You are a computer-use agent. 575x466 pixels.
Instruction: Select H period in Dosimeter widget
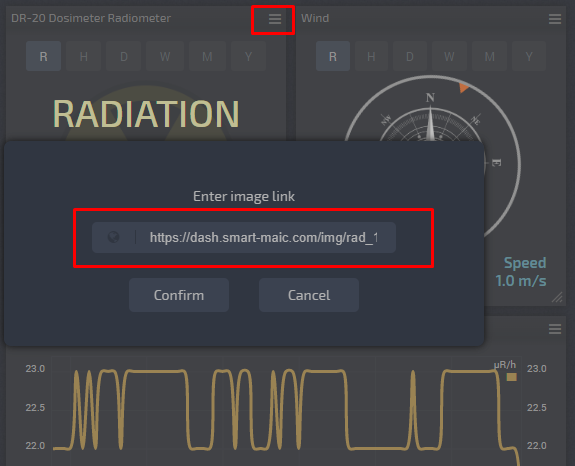tap(84, 56)
